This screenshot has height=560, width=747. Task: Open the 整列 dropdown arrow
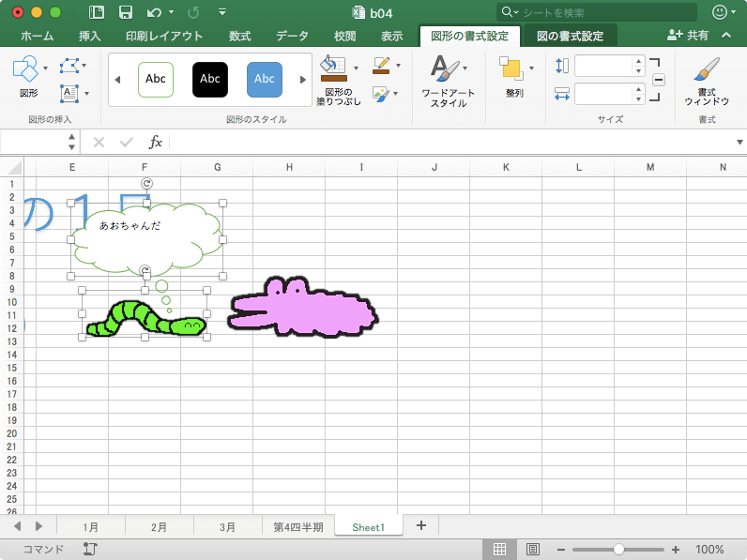point(531,68)
